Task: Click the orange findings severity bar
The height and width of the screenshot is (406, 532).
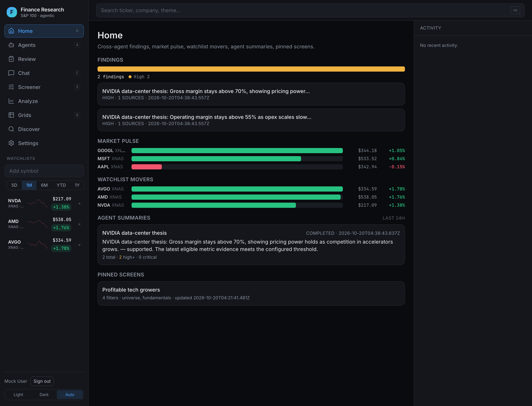Action: click(251, 69)
